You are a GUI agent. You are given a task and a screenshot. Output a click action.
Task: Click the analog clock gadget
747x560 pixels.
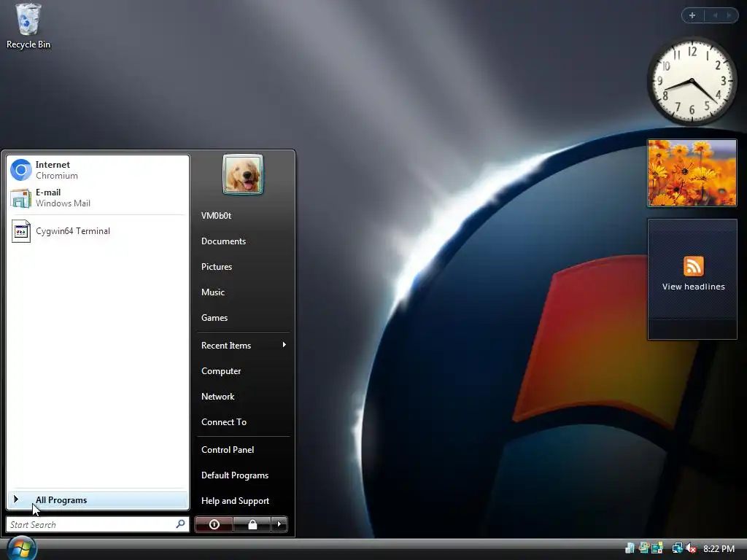(692, 80)
